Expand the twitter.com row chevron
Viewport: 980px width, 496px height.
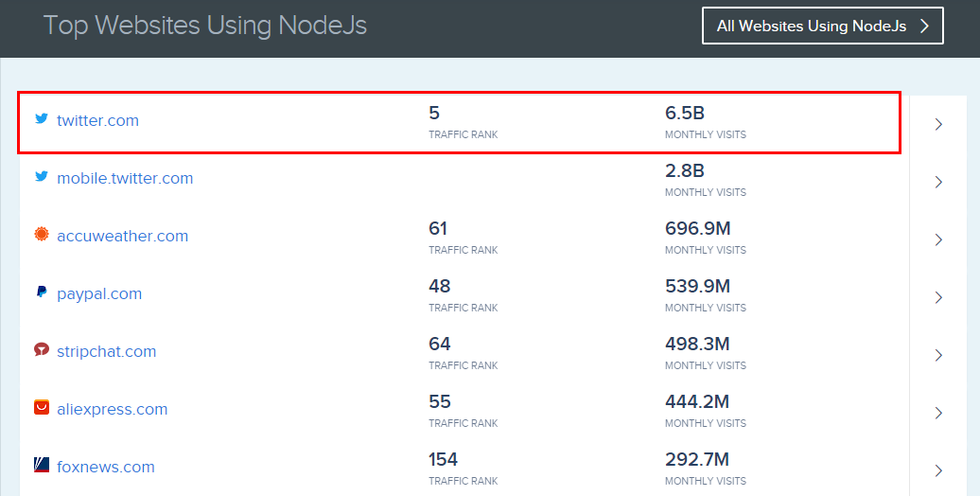[938, 124]
